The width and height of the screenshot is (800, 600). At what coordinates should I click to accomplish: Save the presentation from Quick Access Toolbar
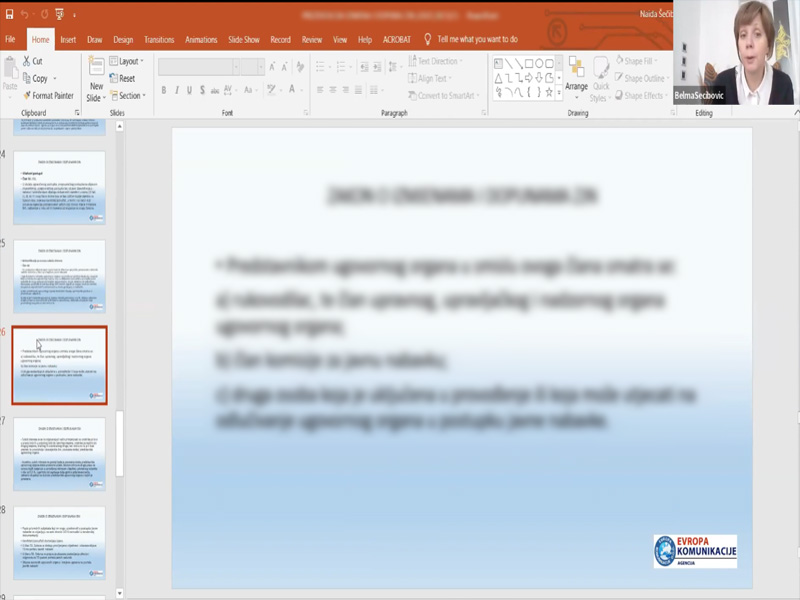tap(8, 15)
